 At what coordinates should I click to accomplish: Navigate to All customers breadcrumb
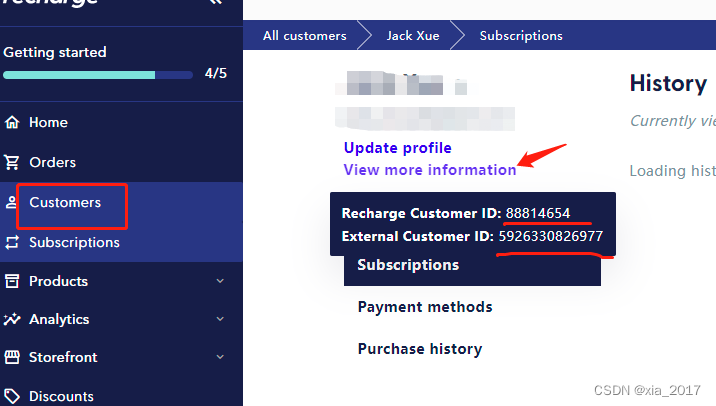305,36
